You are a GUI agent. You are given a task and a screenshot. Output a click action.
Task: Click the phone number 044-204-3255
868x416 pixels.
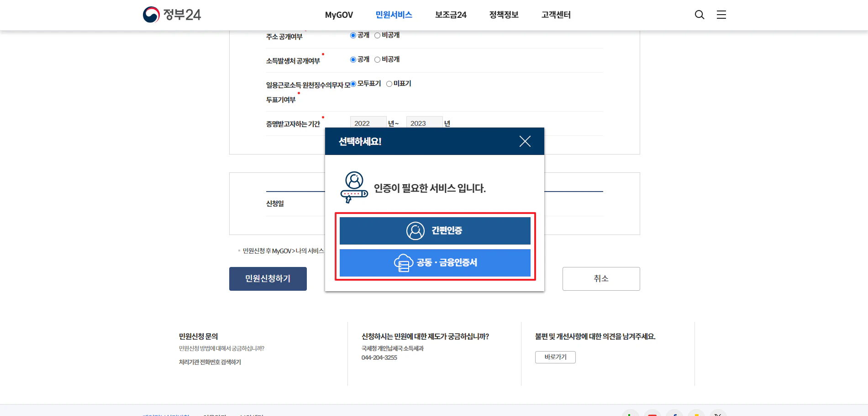379,357
